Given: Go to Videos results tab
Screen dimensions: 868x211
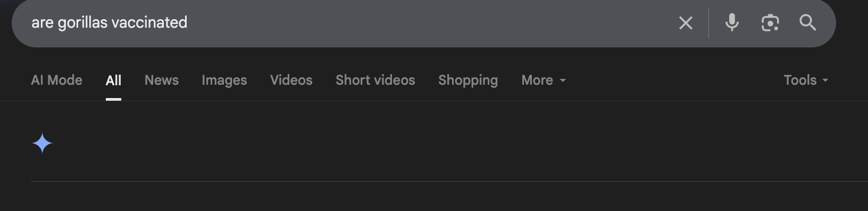Looking at the screenshot, I should 291,80.
